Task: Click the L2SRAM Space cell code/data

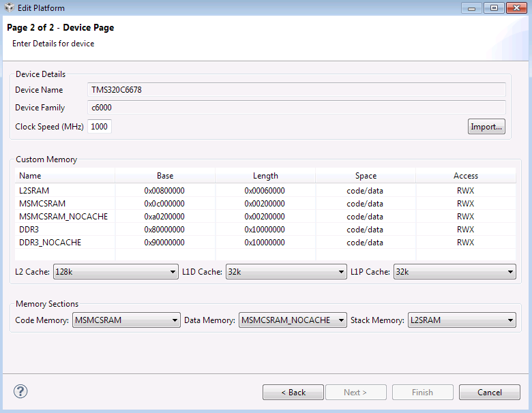Action: click(365, 191)
